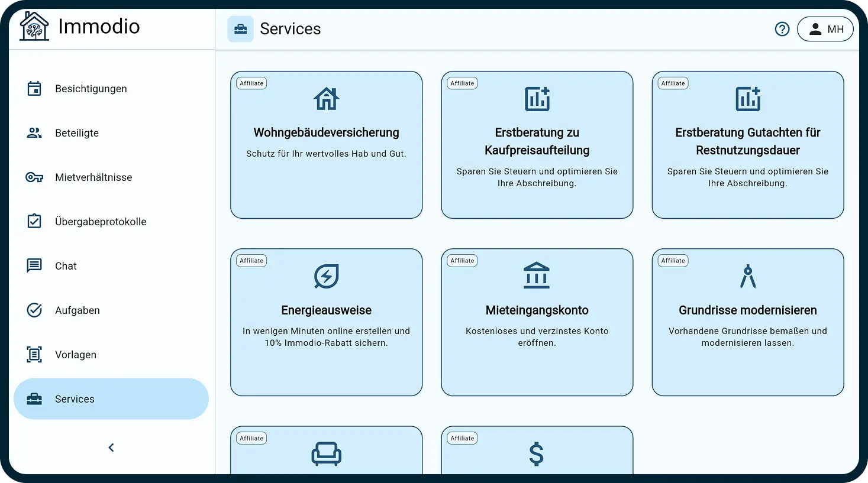
Task: Click Affiliate badge on Grundrisse modernisieren card
Action: tap(673, 261)
